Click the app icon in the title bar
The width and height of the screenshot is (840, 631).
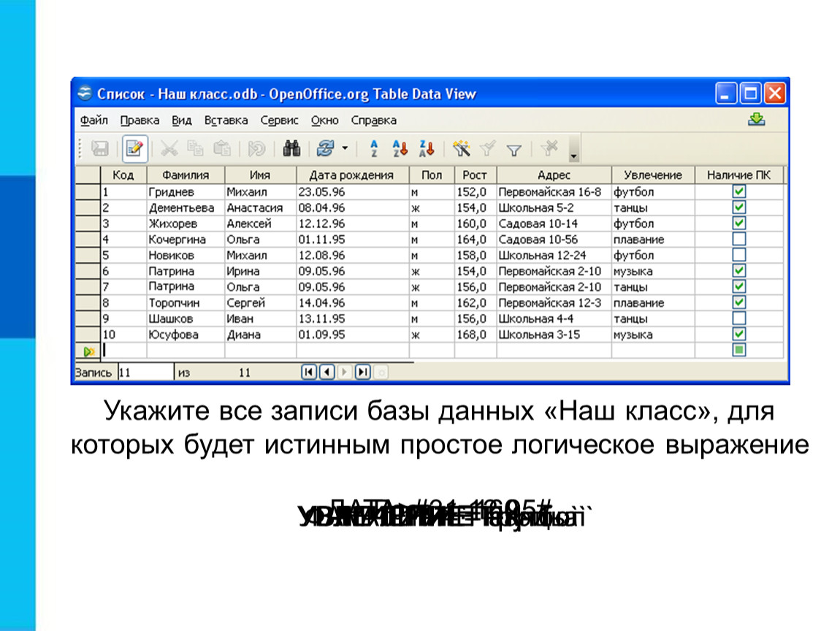[84, 93]
